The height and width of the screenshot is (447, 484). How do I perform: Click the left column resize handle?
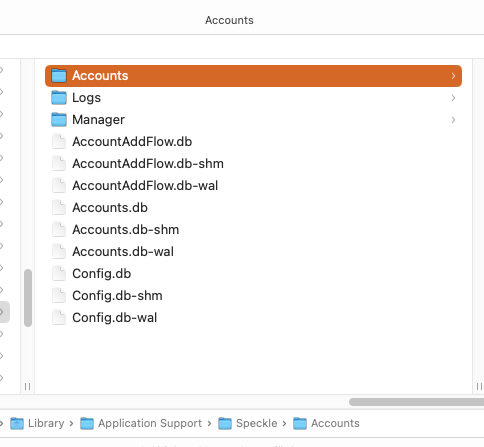[27, 386]
